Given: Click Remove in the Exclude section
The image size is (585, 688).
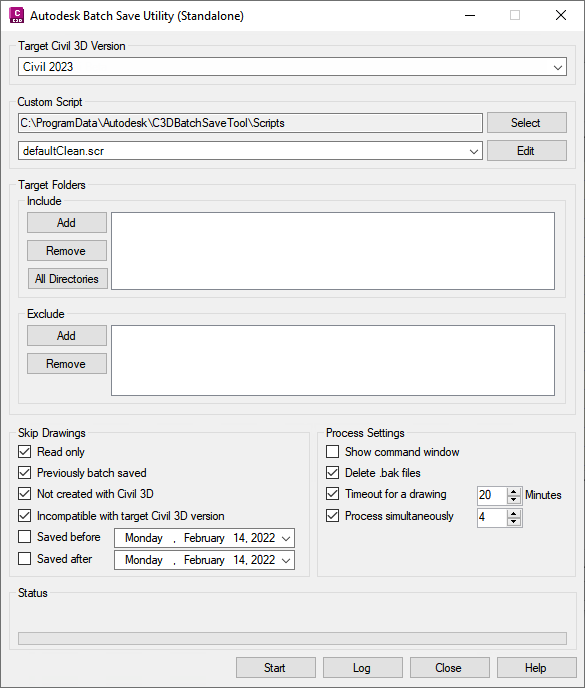Looking at the screenshot, I should point(67,364).
